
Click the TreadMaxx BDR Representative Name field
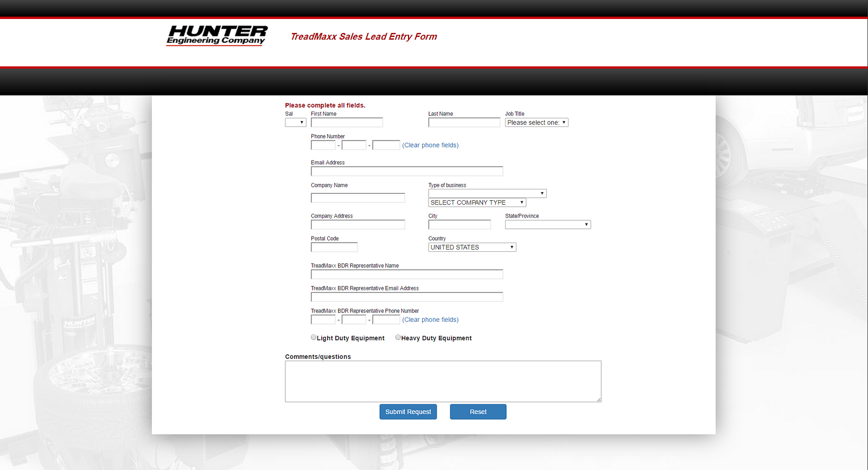coord(407,275)
